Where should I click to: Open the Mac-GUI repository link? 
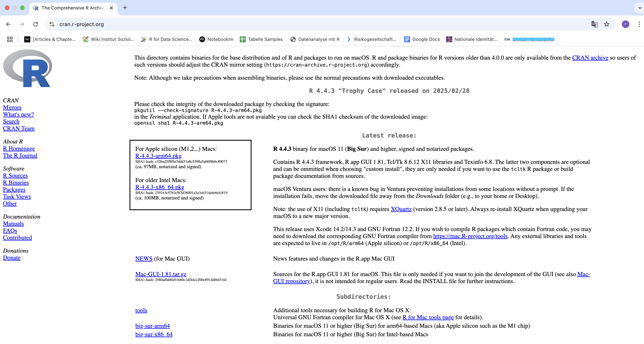[x=291, y=281]
